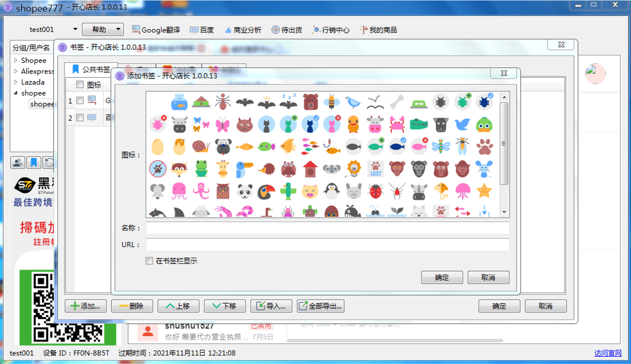Open the 帮助 dropdown button

pos(103,30)
